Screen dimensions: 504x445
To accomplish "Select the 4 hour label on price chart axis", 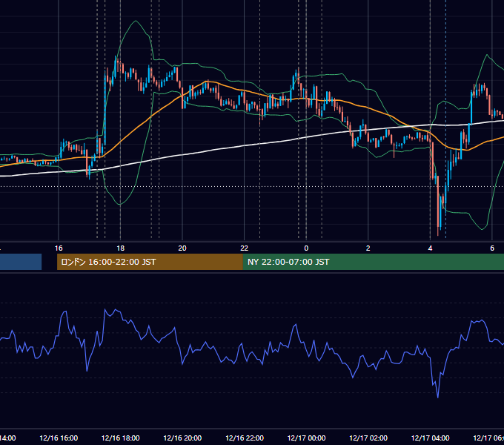I will [x=430, y=248].
